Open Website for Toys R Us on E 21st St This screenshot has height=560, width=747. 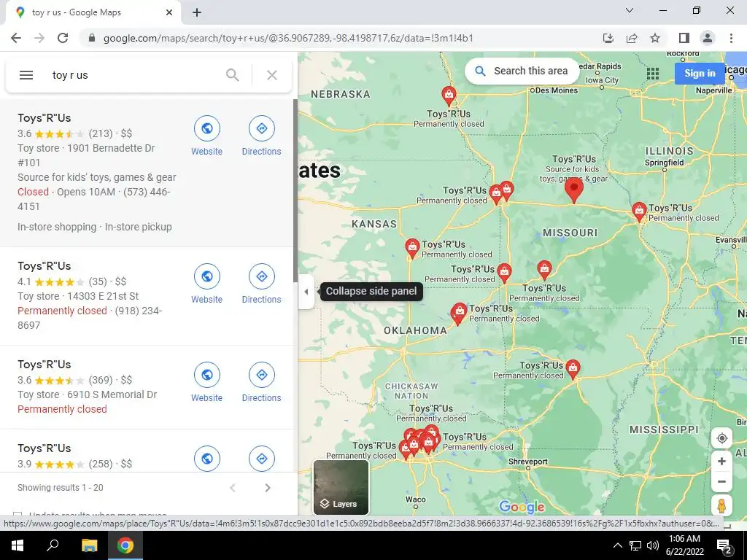(206, 284)
